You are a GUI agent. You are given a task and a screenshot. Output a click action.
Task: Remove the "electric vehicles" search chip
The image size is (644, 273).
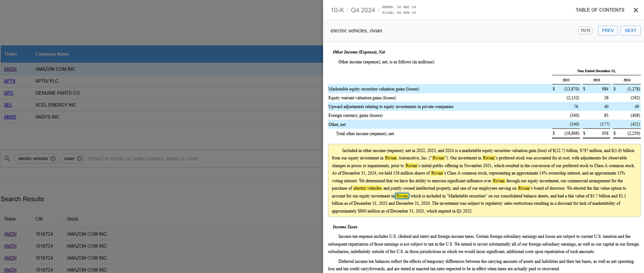[53, 159]
